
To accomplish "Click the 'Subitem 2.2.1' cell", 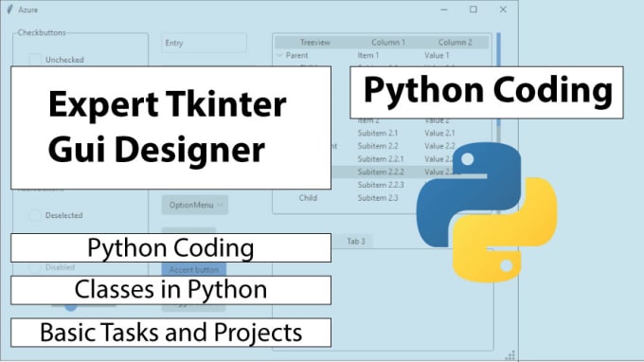I will coord(381,158).
